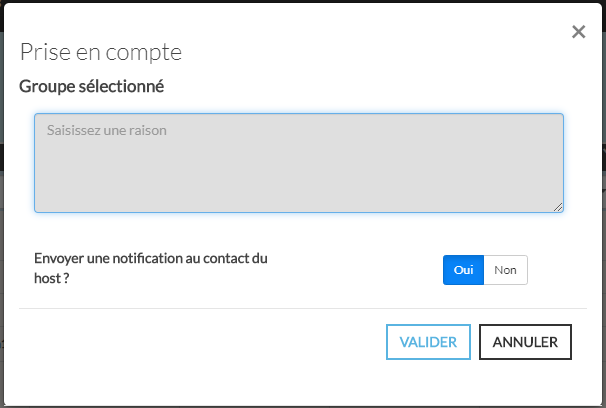This screenshot has width=606, height=408.
Task: Focus the Saisissez une raison text area
Action: [299, 162]
